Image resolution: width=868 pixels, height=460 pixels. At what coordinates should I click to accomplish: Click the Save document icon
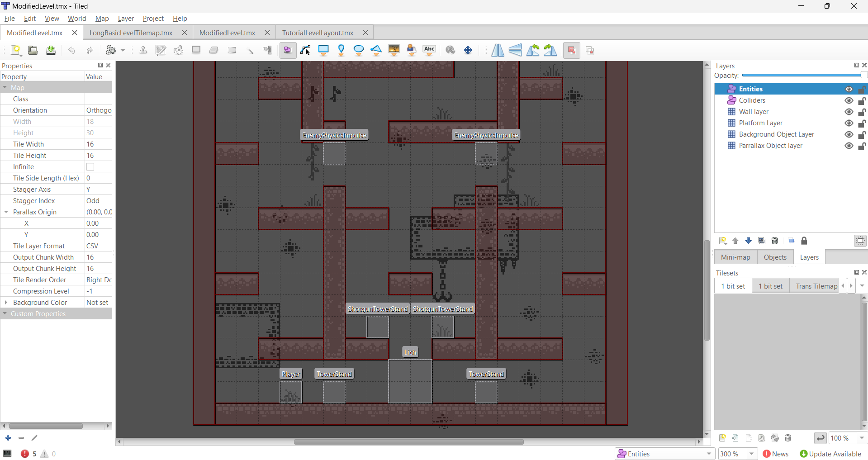point(51,50)
